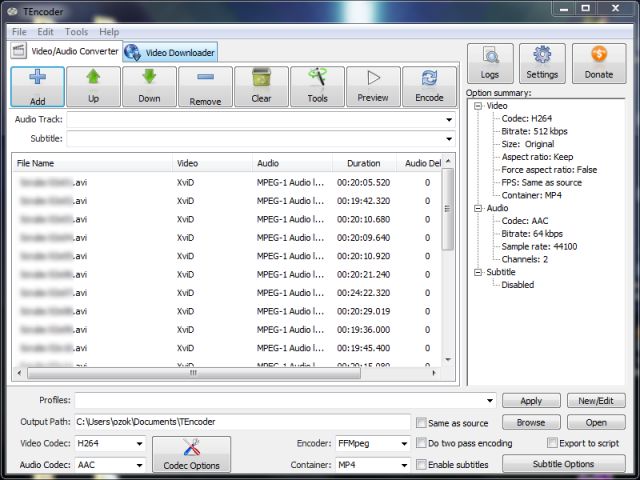Click the Browse output path button

pos(530,423)
